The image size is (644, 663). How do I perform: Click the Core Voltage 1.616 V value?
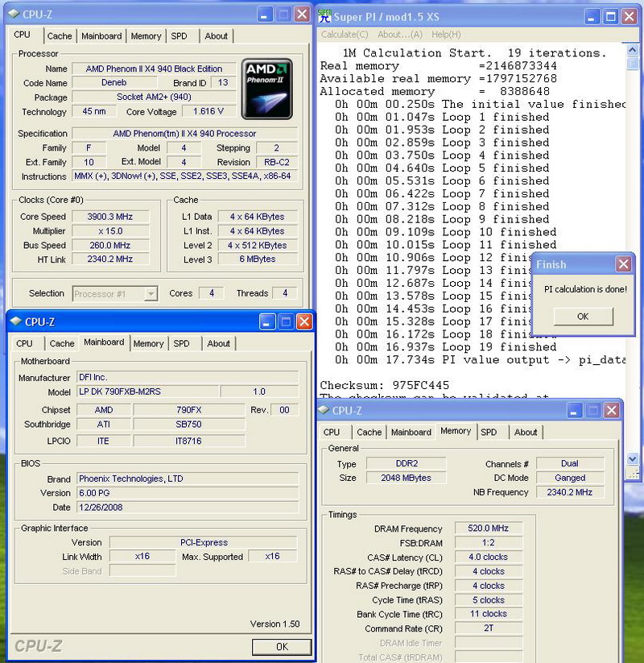[x=208, y=112]
